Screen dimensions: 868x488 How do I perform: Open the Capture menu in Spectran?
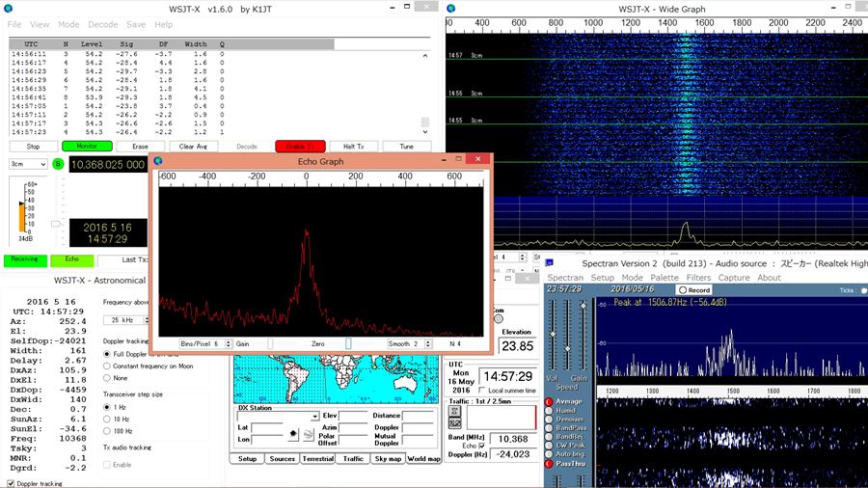(734, 278)
